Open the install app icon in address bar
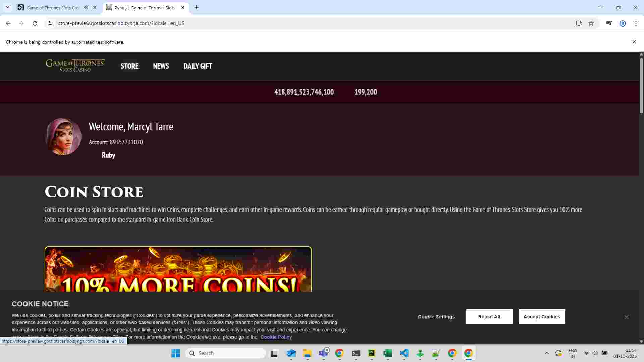Image resolution: width=644 pixels, height=362 pixels. [x=579, y=23]
